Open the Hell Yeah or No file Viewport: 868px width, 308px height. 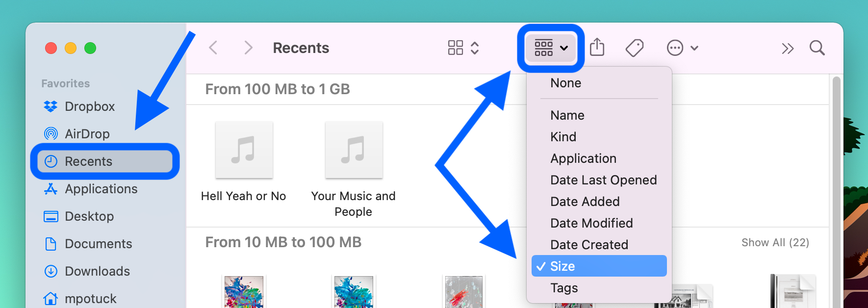(x=243, y=150)
